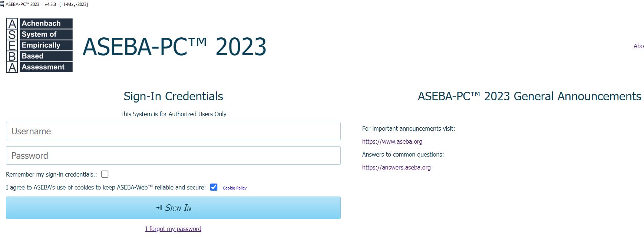
Task: Open the Cookie Policy link
Action: pyautogui.click(x=234, y=188)
